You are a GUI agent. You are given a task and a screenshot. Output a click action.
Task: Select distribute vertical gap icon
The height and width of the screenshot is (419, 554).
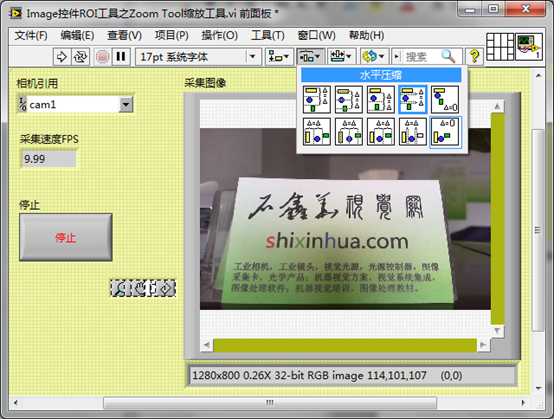click(x=413, y=99)
